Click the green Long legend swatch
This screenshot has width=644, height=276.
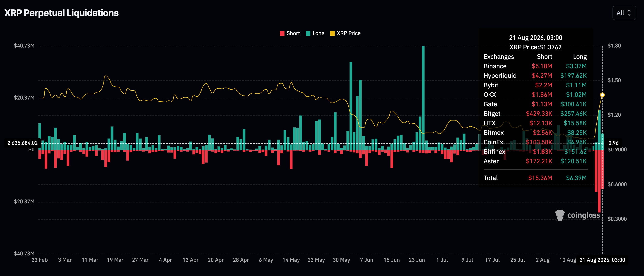pos(308,33)
